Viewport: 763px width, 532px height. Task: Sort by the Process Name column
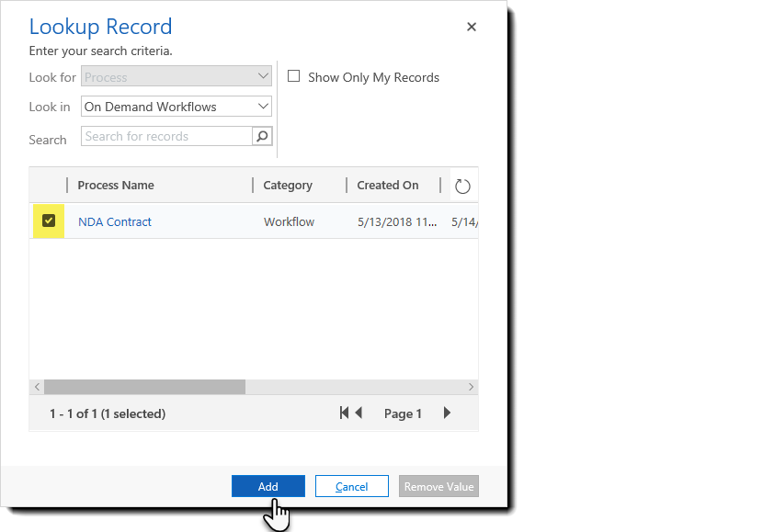(x=115, y=185)
